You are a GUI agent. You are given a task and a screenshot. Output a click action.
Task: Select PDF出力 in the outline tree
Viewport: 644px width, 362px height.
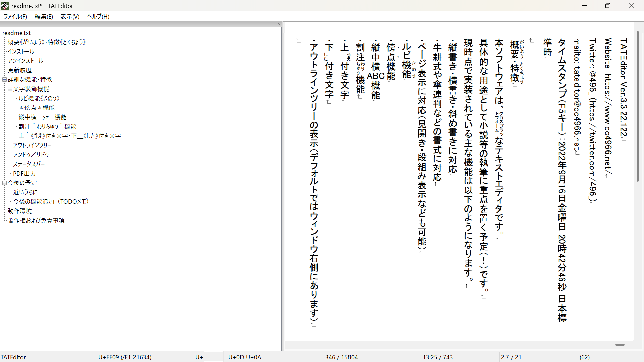(24, 173)
